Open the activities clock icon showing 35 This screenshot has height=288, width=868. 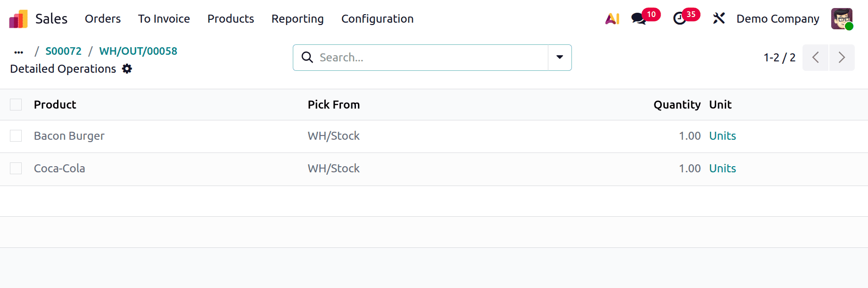pyautogui.click(x=679, y=19)
